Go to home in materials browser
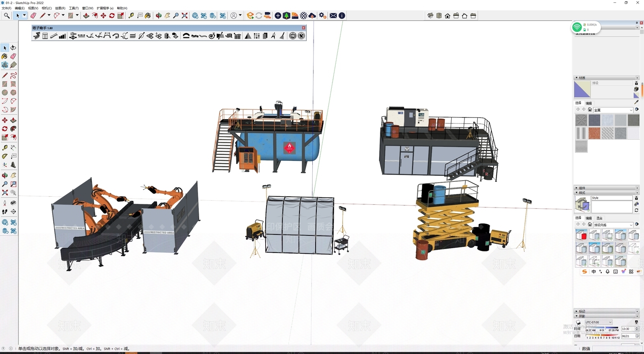This screenshot has width=644, height=354. point(590,109)
